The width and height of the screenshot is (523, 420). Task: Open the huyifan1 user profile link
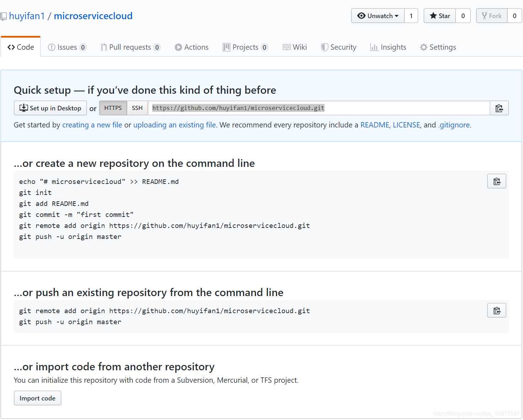point(27,16)
